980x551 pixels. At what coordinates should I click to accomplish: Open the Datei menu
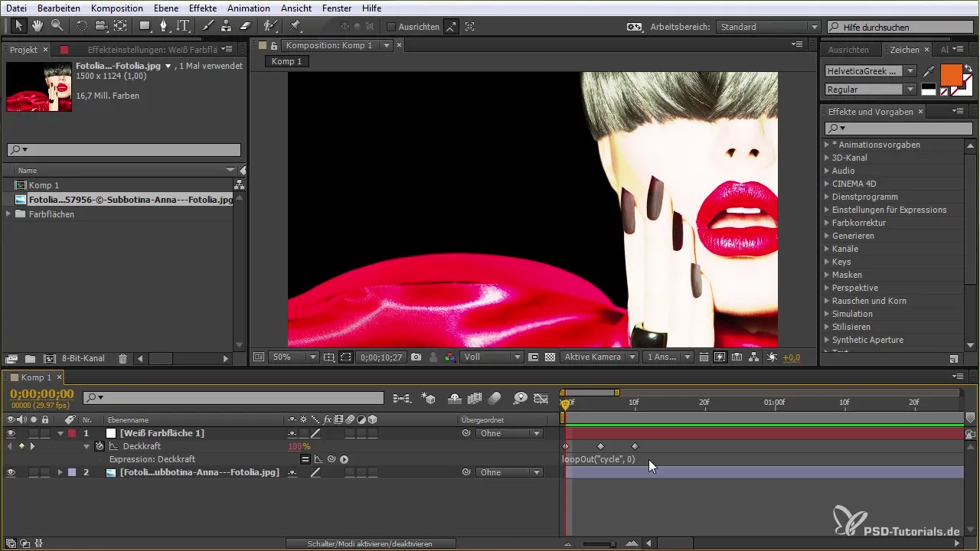(16, 8)
